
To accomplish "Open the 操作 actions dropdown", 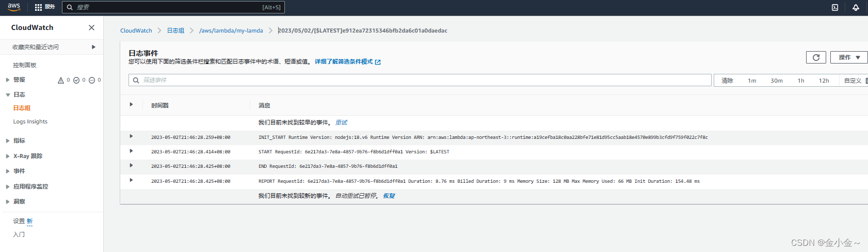I will (849, 57).
